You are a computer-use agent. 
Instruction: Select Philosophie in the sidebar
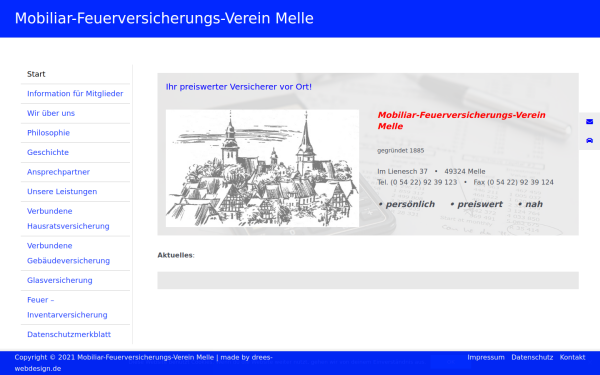[x=48, y=133]
